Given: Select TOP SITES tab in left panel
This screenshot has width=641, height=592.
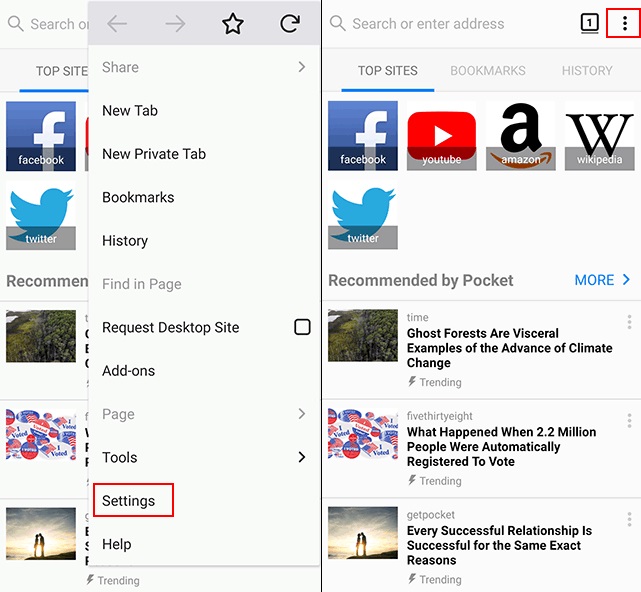Looking at the screenshot, I should coord(62,71).
